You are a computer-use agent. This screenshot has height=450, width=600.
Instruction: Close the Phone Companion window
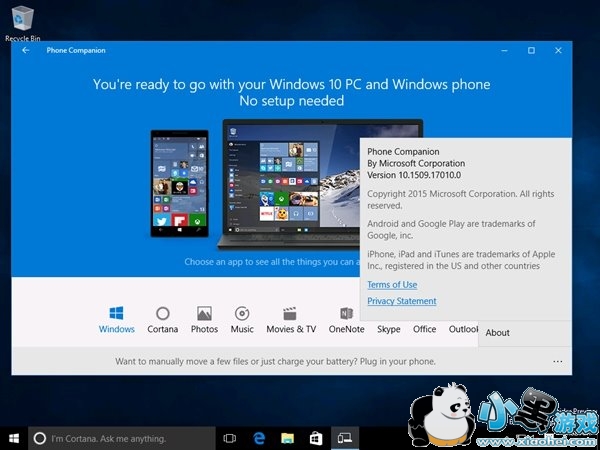[x=558, y=50]
